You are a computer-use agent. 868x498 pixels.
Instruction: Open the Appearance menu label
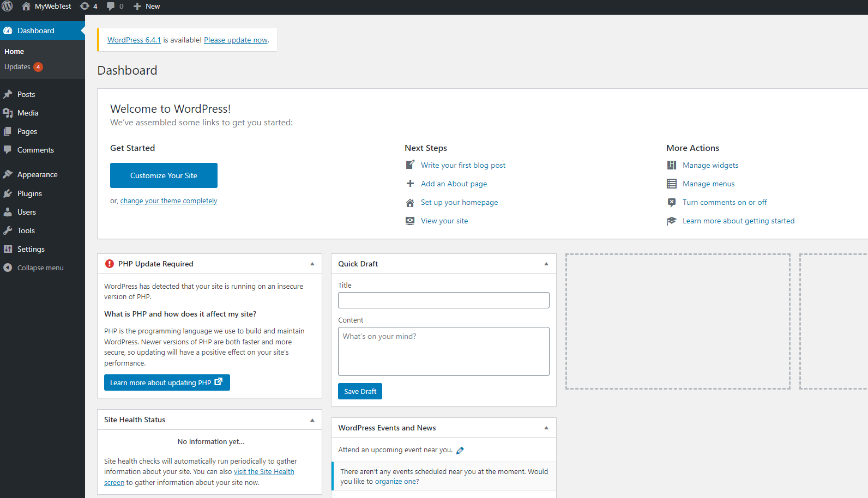[38, 174]
